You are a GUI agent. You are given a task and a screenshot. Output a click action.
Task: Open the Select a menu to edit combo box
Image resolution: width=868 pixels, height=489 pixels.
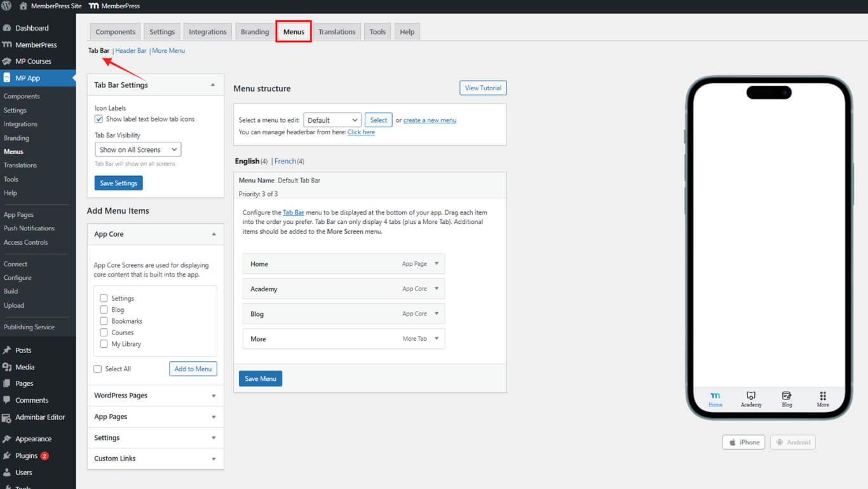tap(332, 120)
